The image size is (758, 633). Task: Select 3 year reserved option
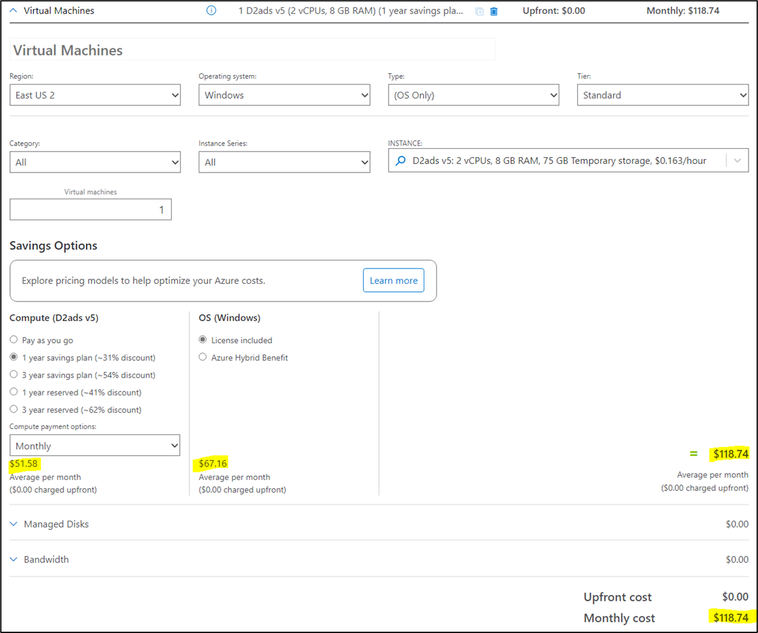point(14,410)
